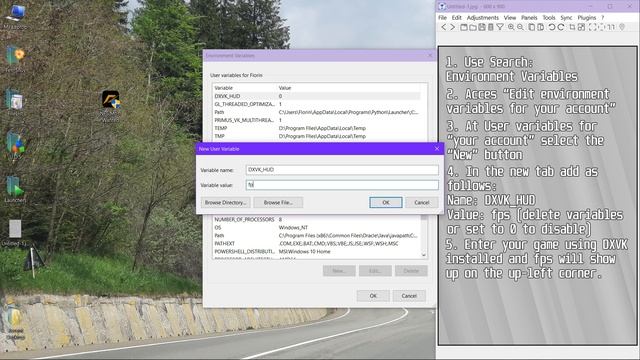Image resolution: width=640 pixels, height=360 pixels.
Task: Select TMP row in user variables
Action: coord(317,136)
